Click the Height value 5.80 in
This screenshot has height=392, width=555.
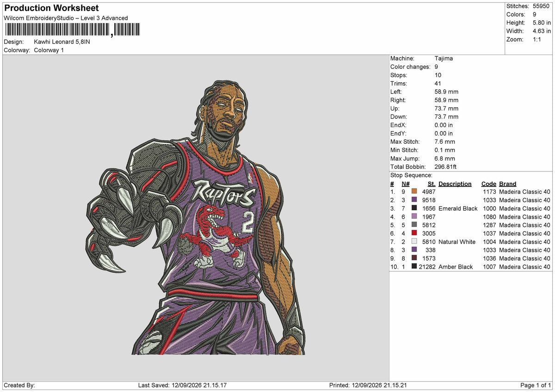[542, 23]
